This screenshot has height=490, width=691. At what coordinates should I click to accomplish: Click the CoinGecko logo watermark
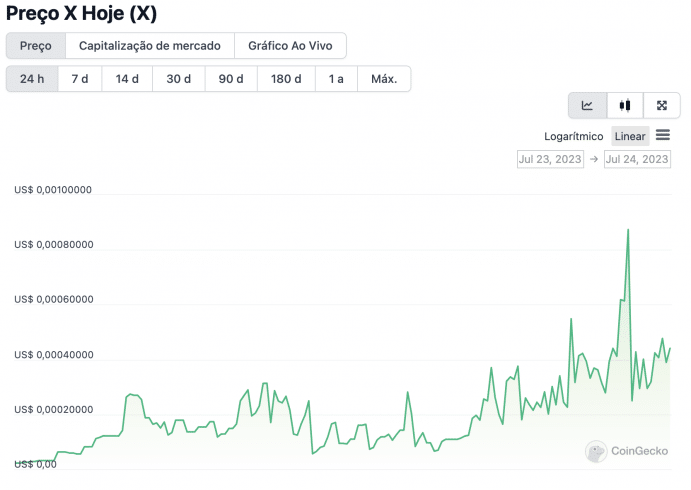(x=627, y=451)
